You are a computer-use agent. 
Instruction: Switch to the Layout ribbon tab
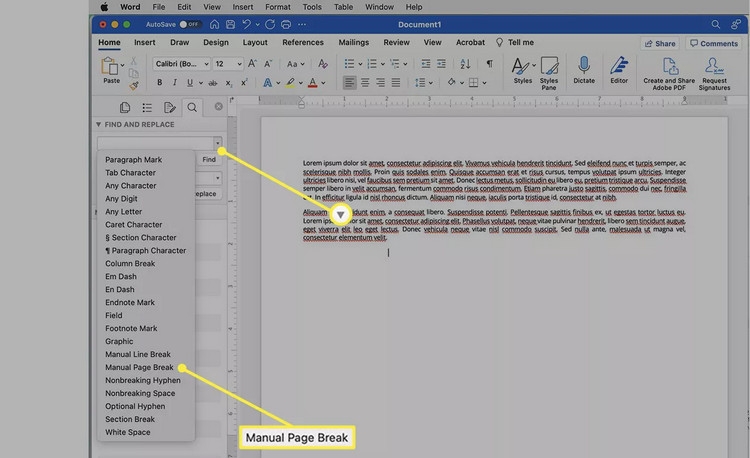pos(255,42)
